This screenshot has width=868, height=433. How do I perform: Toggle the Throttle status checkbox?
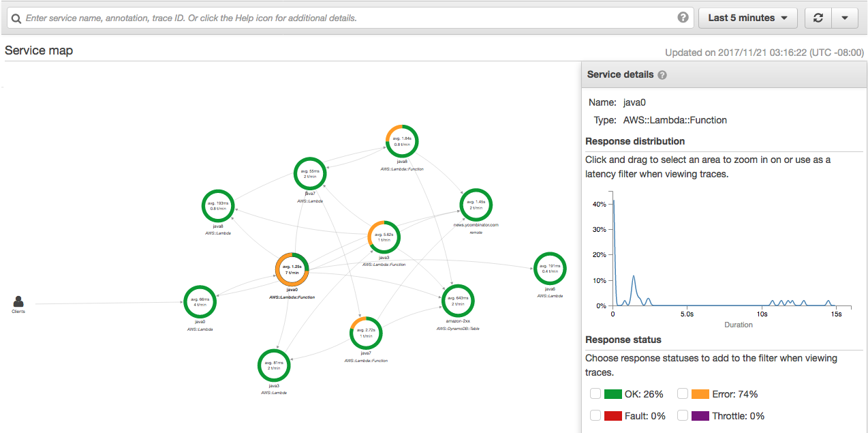(683, 416)
